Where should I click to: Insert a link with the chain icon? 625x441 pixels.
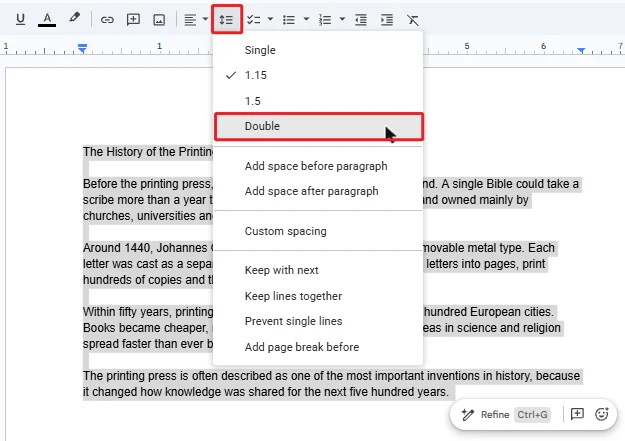pos(107,20)
